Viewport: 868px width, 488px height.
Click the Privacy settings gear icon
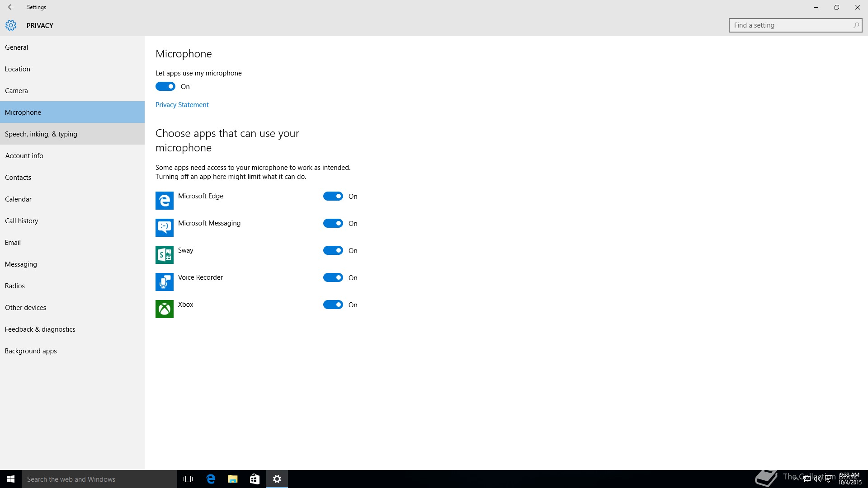click(11, 25)
